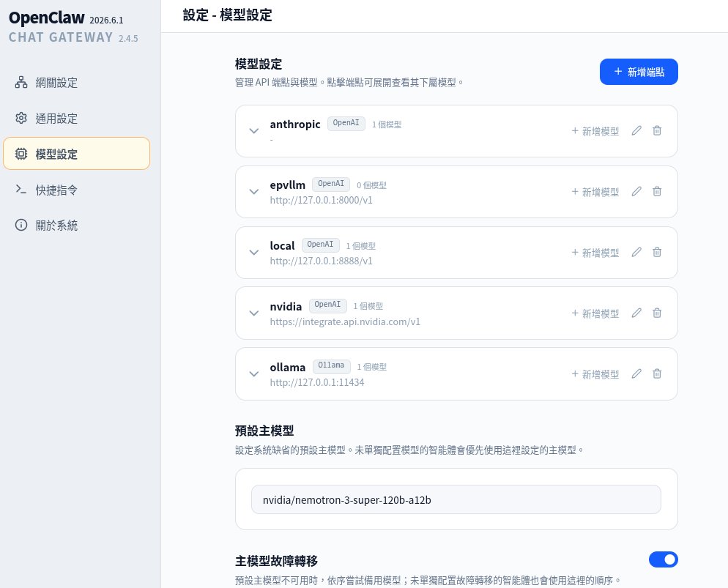Click the 0 個模型 count on epvllm
This screenshot has height=588, width=728.
(x=371, y=185)
